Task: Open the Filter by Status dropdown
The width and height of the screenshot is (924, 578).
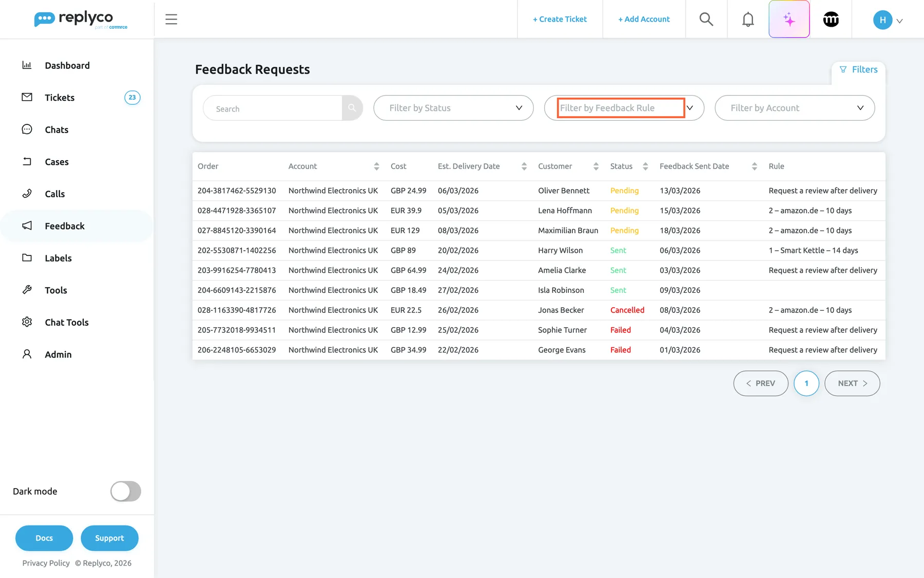Action: point(453,108)
